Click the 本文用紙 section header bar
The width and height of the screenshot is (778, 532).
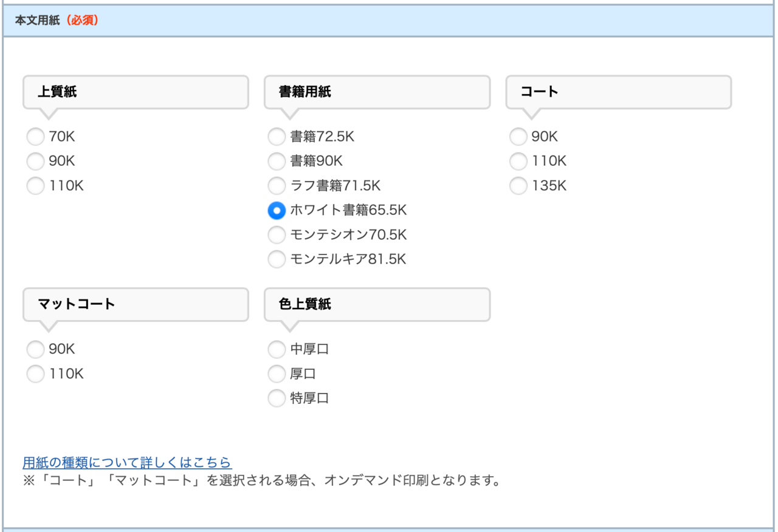[x=389, y=21]
